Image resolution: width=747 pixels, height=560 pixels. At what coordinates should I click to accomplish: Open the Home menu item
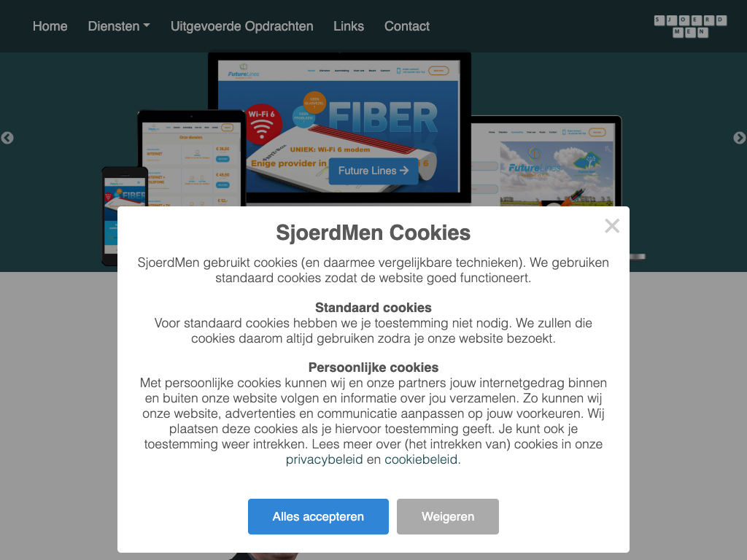click(50, 26)
